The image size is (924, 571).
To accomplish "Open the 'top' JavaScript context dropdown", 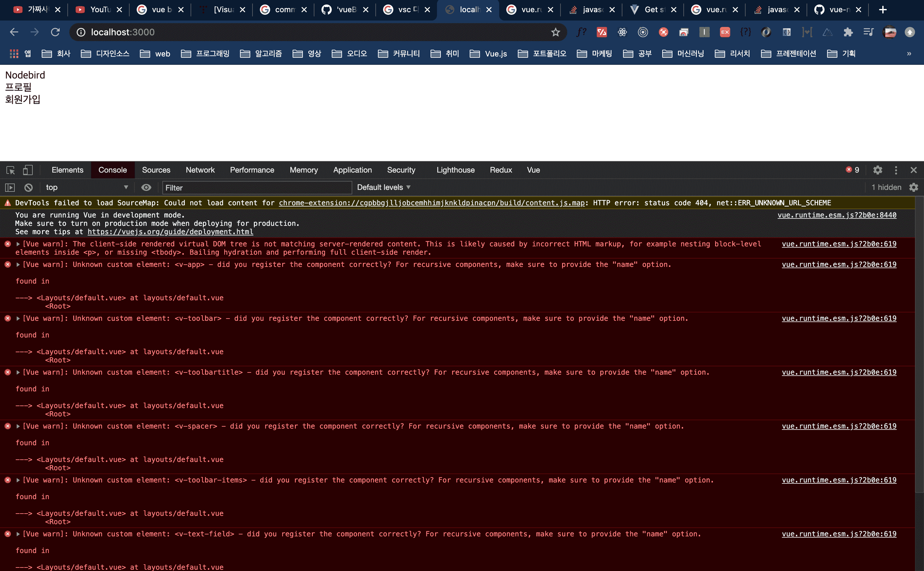I will click(x=87, y=187).
